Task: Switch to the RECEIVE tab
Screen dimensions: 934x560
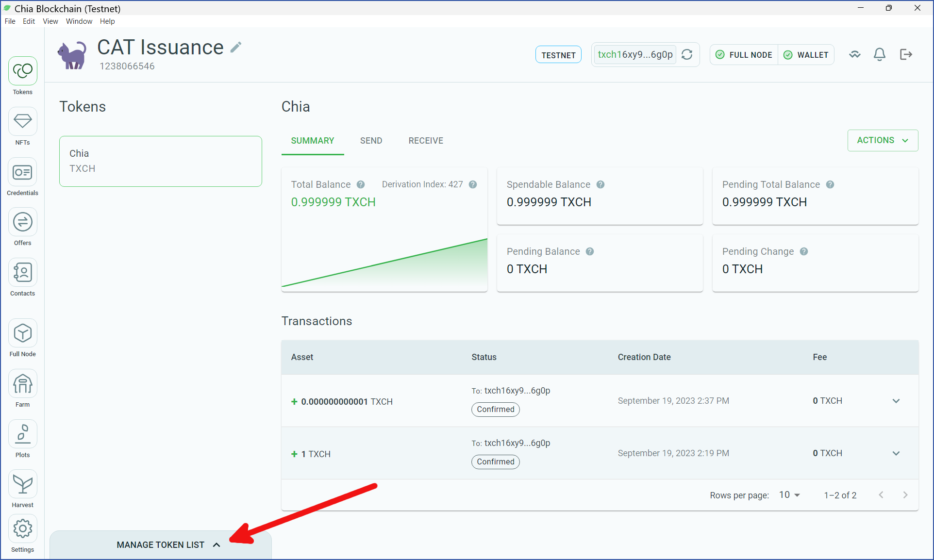Action: tap(426, 141)
